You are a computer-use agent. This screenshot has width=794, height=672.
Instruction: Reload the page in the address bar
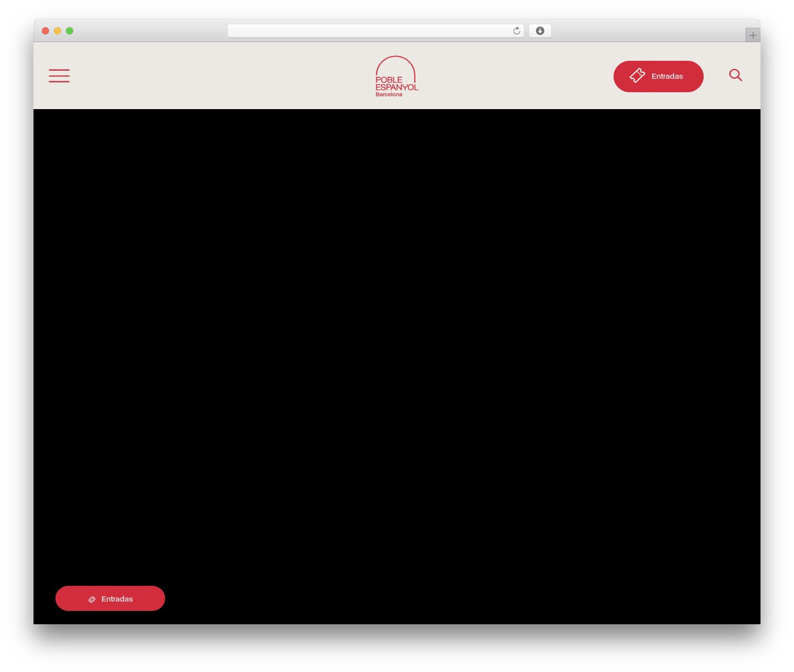(517, 31)
